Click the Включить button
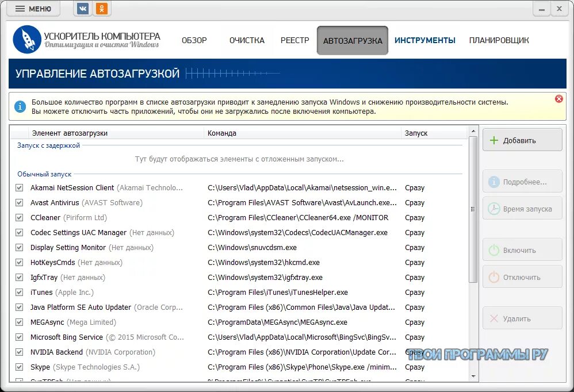The image size is (574, 392). 522,250
